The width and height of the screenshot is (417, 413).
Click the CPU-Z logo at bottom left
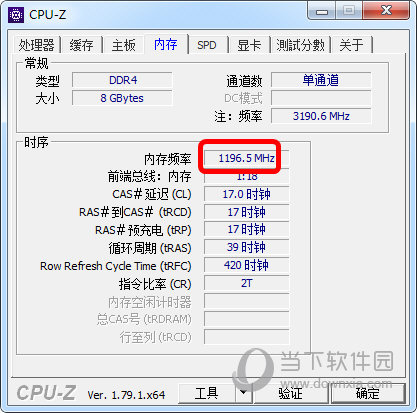pos(46,393)
